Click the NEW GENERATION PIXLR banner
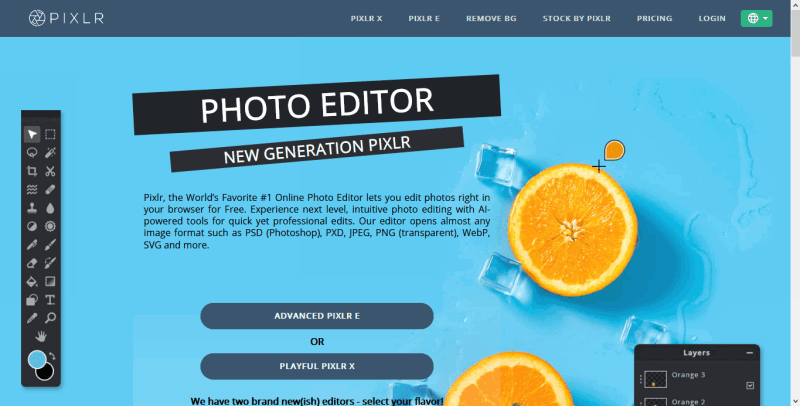 click(317, 149)
